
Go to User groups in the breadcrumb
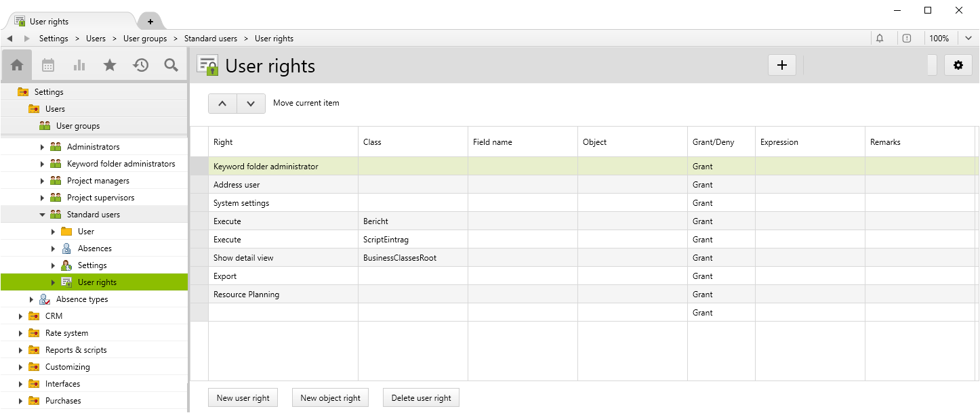(x=144, y=39)
